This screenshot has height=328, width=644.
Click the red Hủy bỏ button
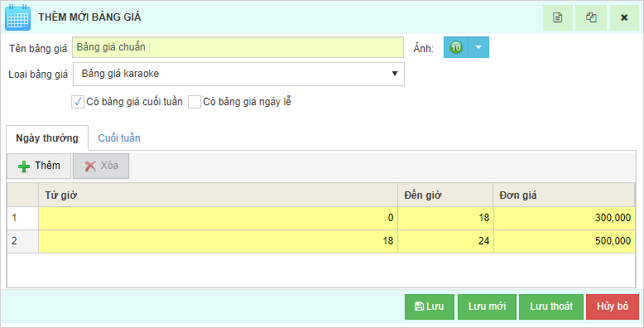coord(613,306)
